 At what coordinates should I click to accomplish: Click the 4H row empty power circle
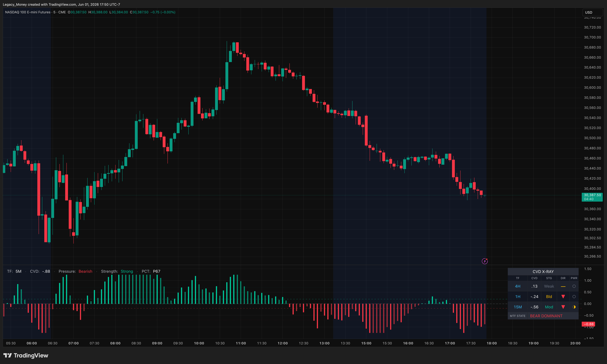574,286
